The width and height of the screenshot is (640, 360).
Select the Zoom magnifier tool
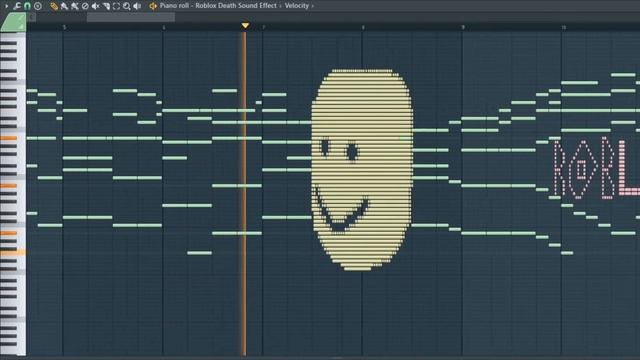click(x=127, y=6)
